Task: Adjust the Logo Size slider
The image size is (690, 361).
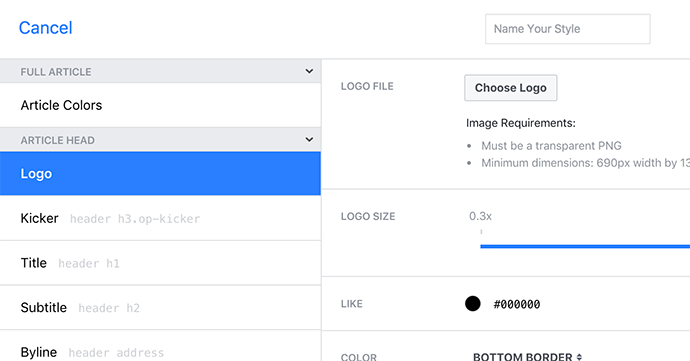Action: tap(585, 246)
